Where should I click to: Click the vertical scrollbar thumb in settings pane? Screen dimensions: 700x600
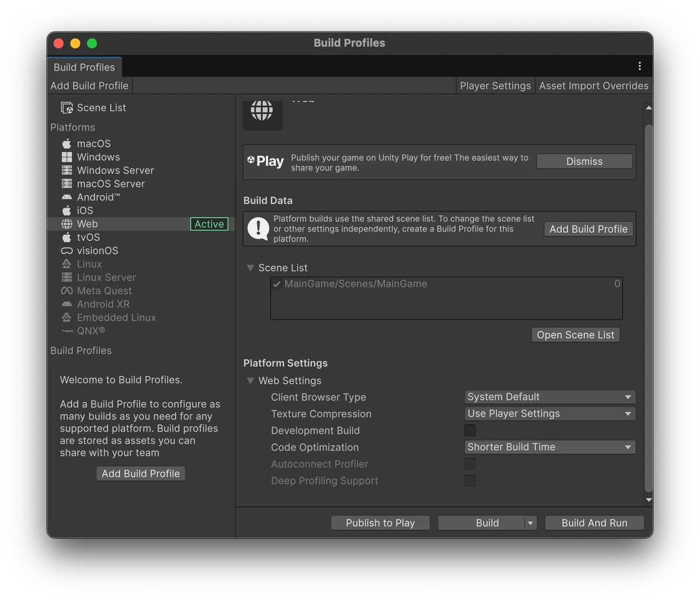tap(649, 308)
